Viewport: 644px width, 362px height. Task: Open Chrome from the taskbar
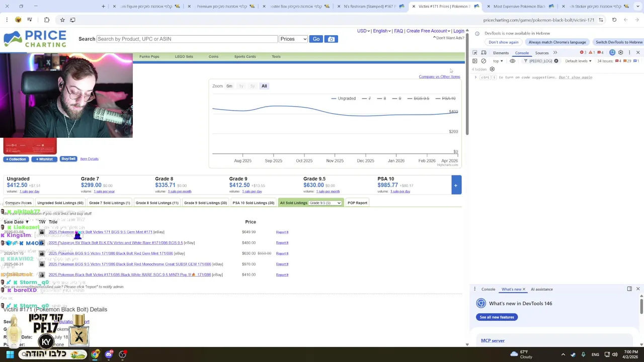95,354
